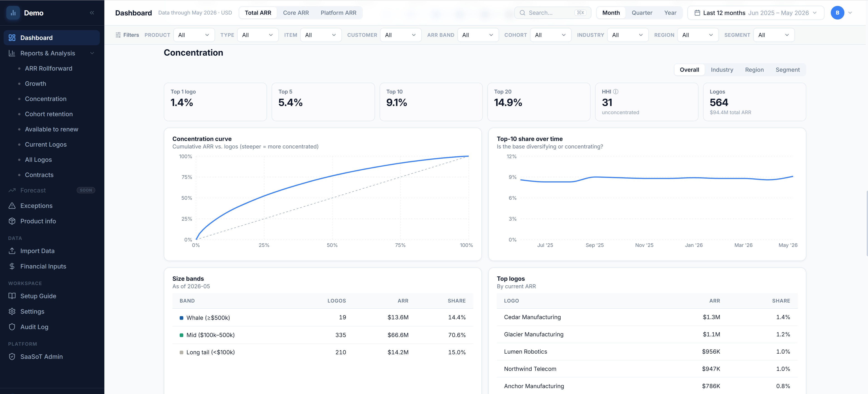Switch ARR view to Total ARR
Viewport: 868px width, 394px height.
pos(258,13)
